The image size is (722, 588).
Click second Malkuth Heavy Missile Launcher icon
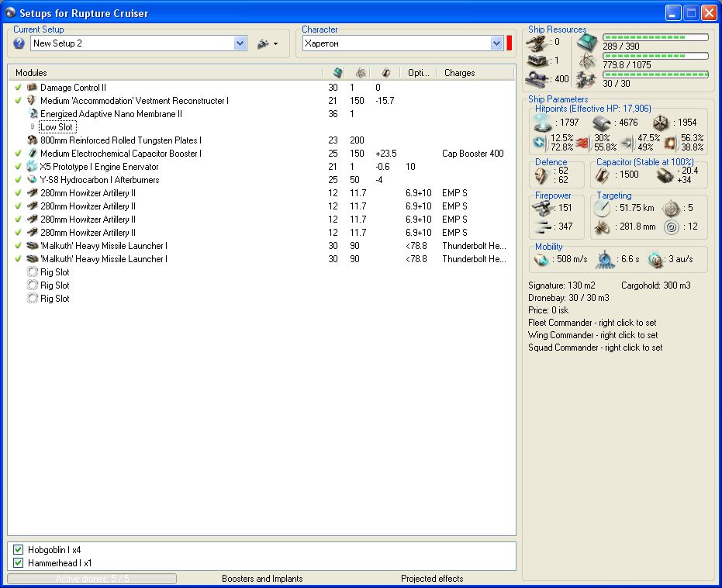[x=33, y=259]
